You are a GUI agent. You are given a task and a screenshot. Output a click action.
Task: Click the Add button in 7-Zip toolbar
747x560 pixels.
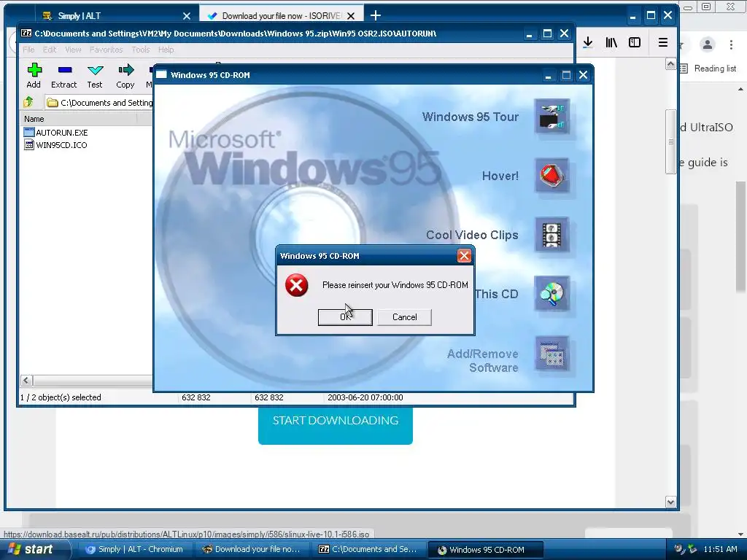(x=34, y=76)
